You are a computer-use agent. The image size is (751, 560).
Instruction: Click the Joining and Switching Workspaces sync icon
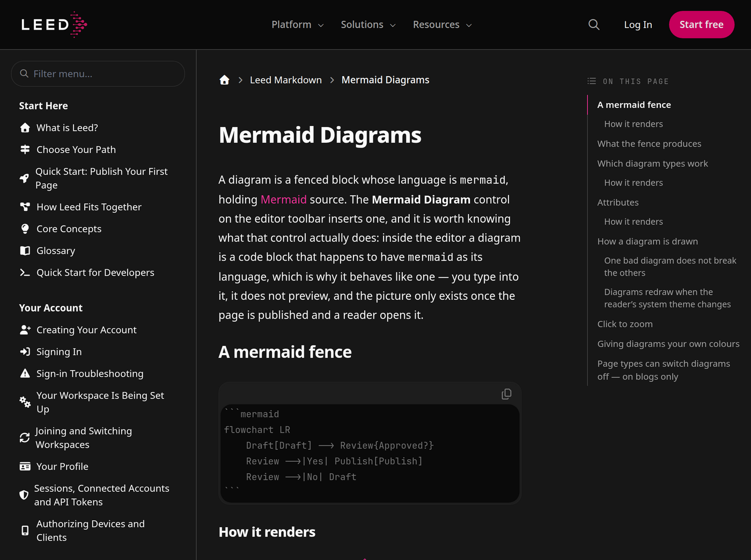coord(24,438)
